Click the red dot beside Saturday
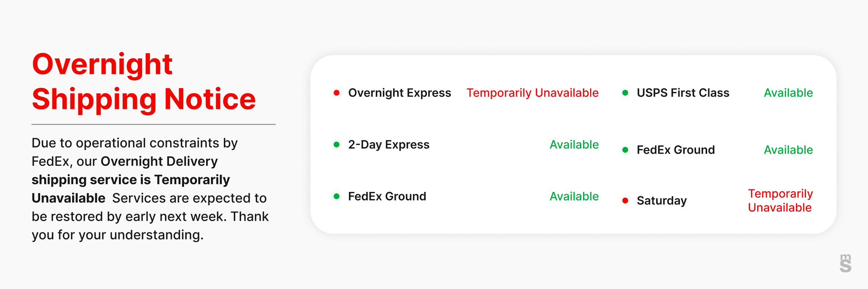This screenshot has width=868, height=289. coord(625,200)
